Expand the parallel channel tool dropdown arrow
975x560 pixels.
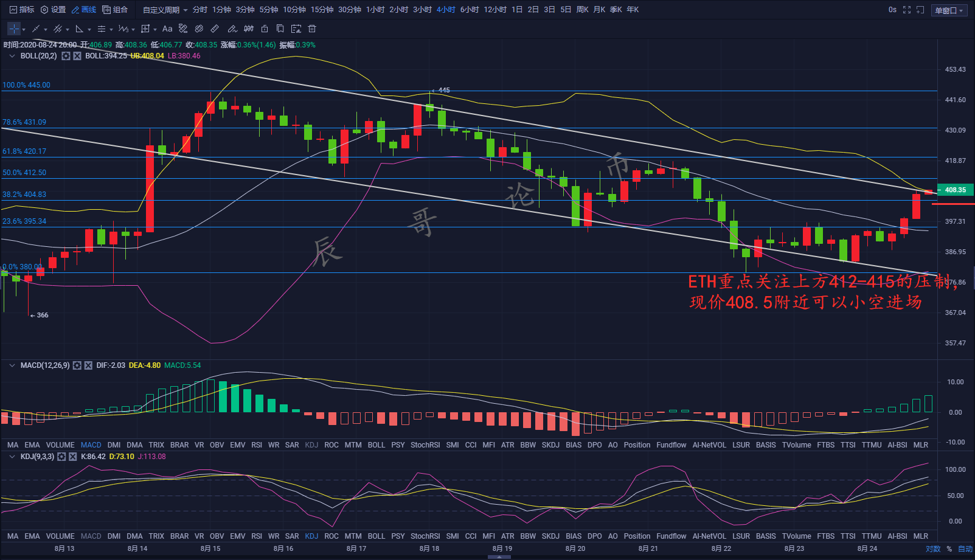tap(68, 29)
